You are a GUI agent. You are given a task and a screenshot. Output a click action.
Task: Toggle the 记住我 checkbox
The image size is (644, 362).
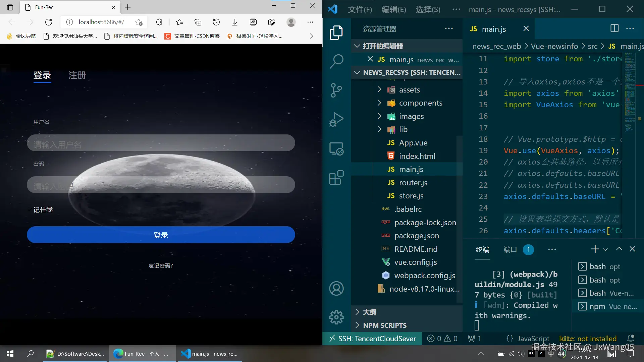click(30, 210)
